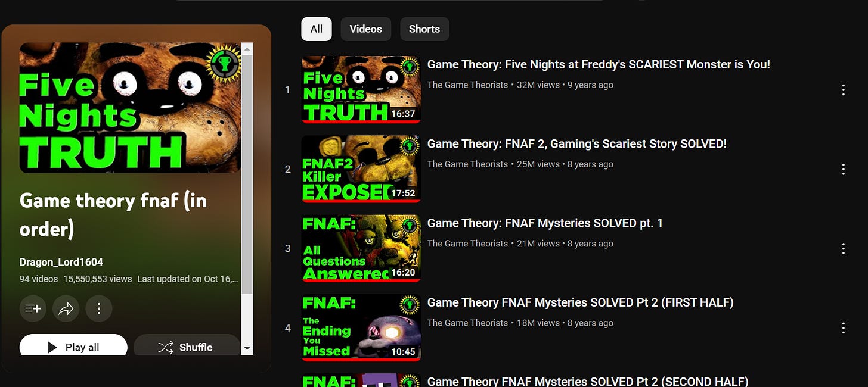
Task: Open options for FNAF Mysteries SOLVED pt. 1
Action: pyautogui.click(x=843, y=248)
